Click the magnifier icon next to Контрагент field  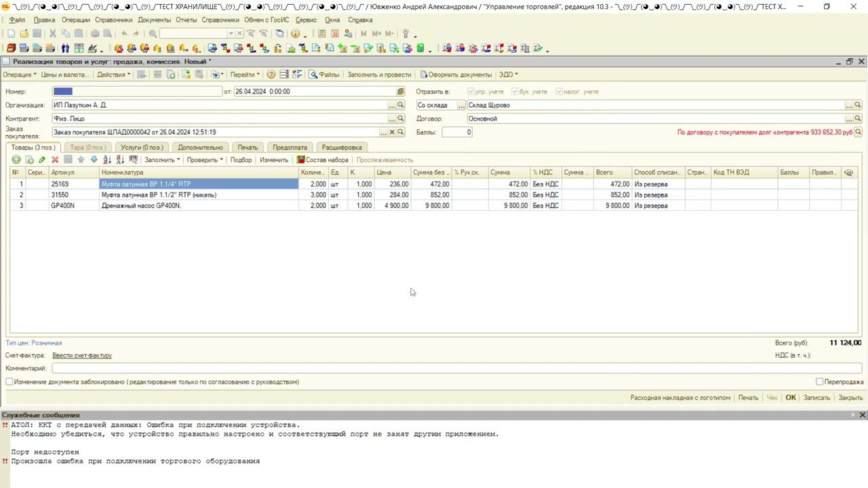tap(401, 119)
